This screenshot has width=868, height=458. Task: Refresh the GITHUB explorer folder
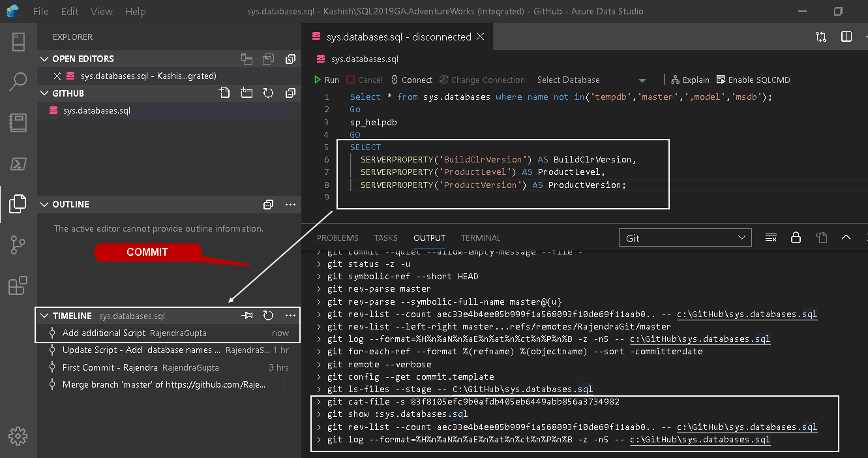point(268,93)
